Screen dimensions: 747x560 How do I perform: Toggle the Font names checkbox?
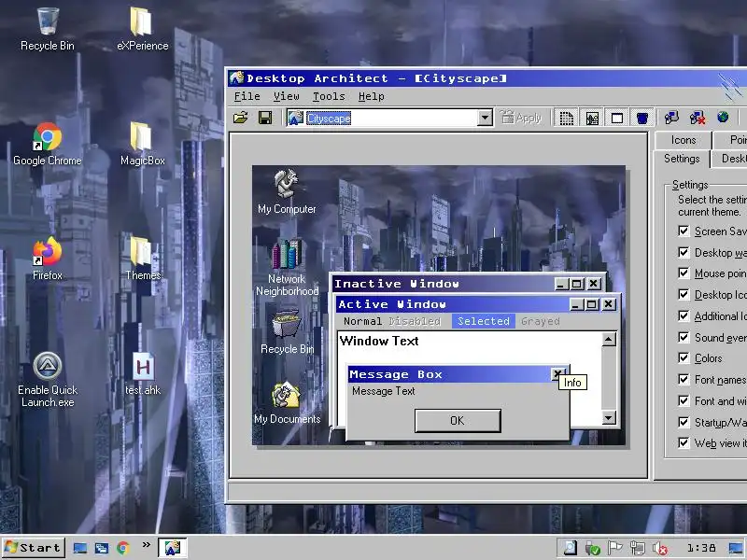coord(684,379)
